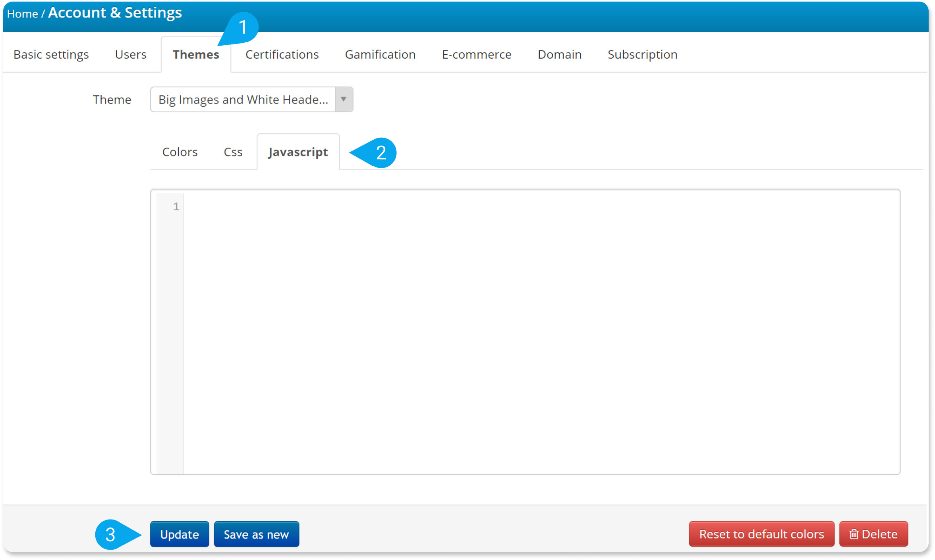The image size is (935, 560).
Task: Navigate to Home via breadcrumb link
Action: tap(23, 13)
